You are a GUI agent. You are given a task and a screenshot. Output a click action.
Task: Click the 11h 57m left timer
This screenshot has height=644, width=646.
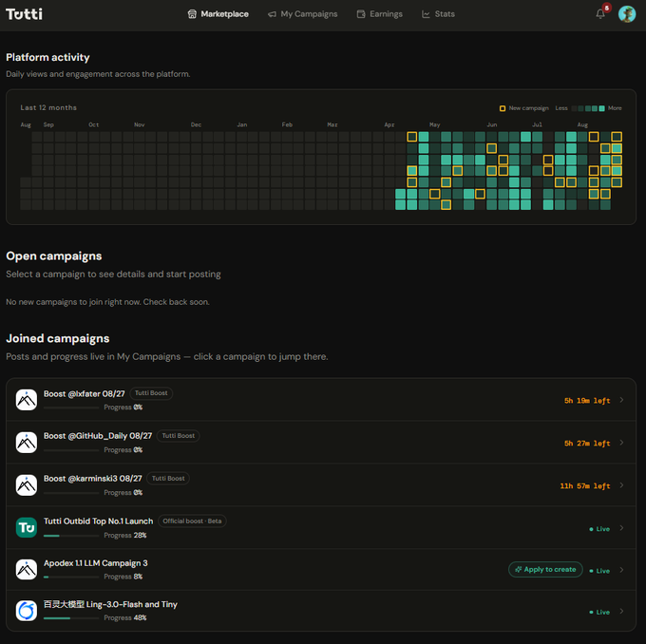click(x=585, y=486)
